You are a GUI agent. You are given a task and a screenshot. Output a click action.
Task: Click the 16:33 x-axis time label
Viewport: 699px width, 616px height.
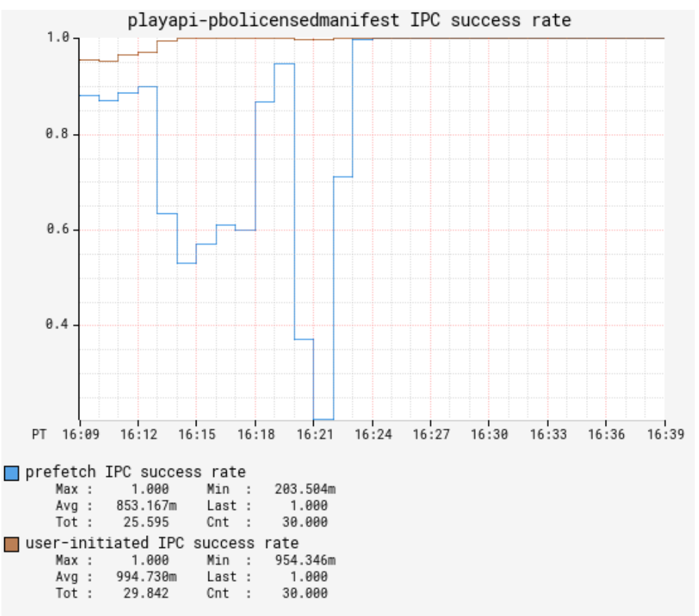click(x=548, y=434)
